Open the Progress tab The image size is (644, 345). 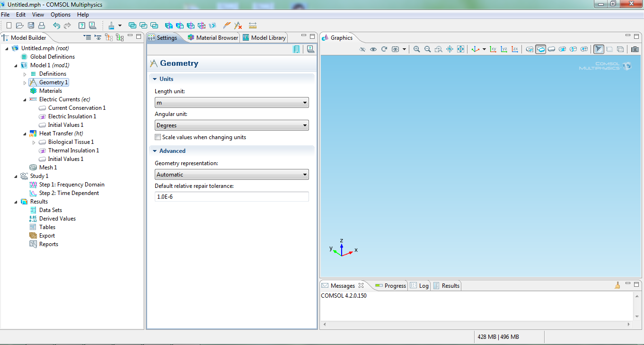point(390,286)
